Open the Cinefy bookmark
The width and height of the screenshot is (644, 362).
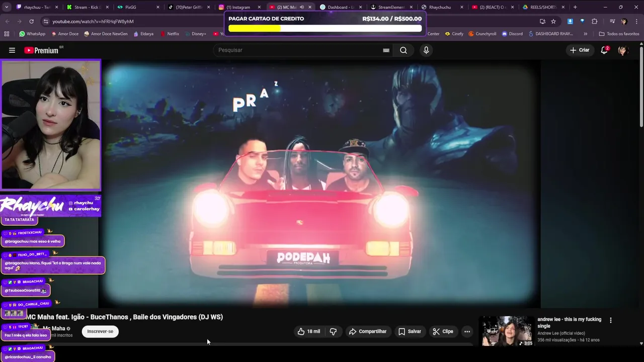click(x=454, y=34)
